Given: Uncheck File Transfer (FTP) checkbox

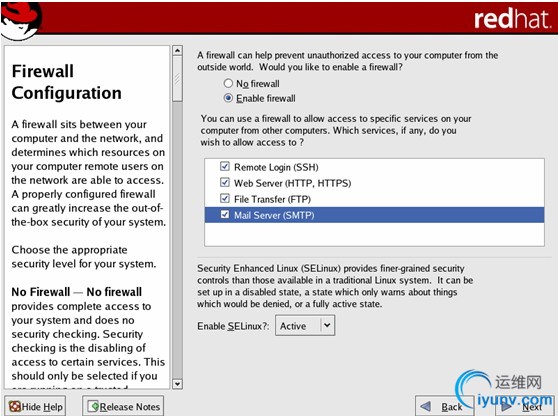Looking at the screenshot, I should (x=225, y=198).
